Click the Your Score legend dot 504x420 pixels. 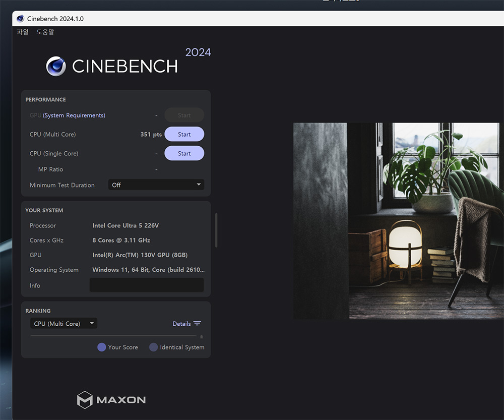[102, 347]
